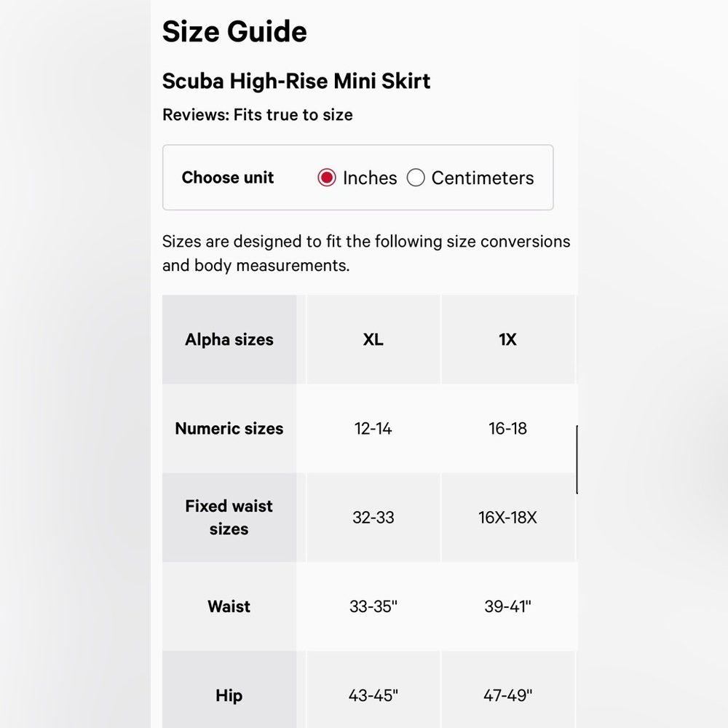Click the Numeric sizes row header
This screenshot has height=728, width=728.
point(229,429)
